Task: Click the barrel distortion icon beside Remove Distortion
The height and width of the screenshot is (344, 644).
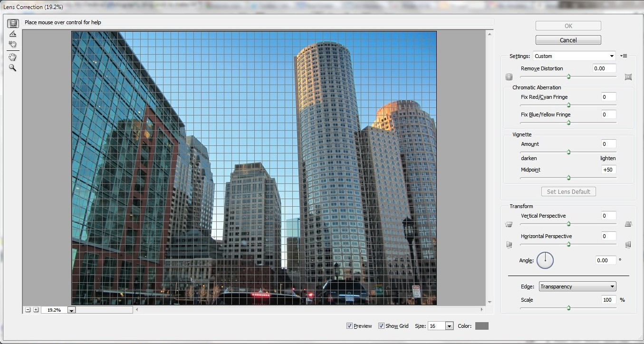Action: click(509, 77)
